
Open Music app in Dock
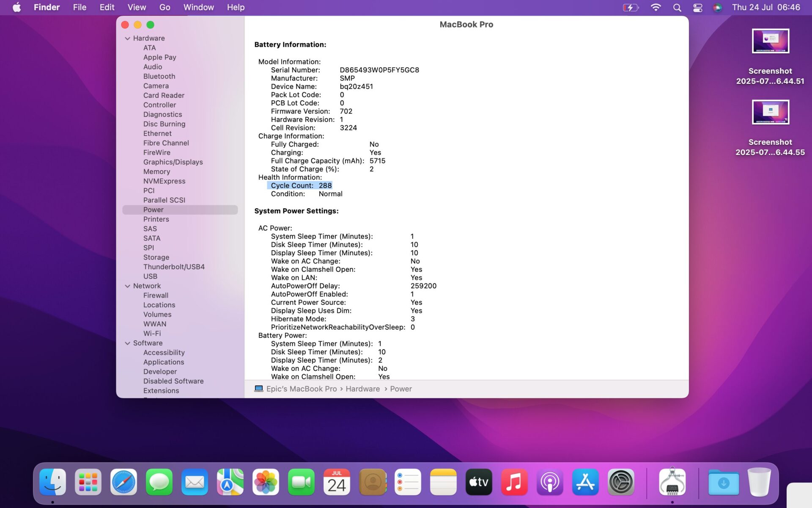click(x=514, y=482)
